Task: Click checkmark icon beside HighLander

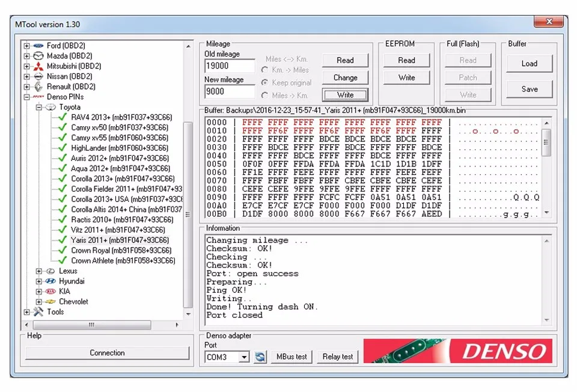Action: [63, 148]
